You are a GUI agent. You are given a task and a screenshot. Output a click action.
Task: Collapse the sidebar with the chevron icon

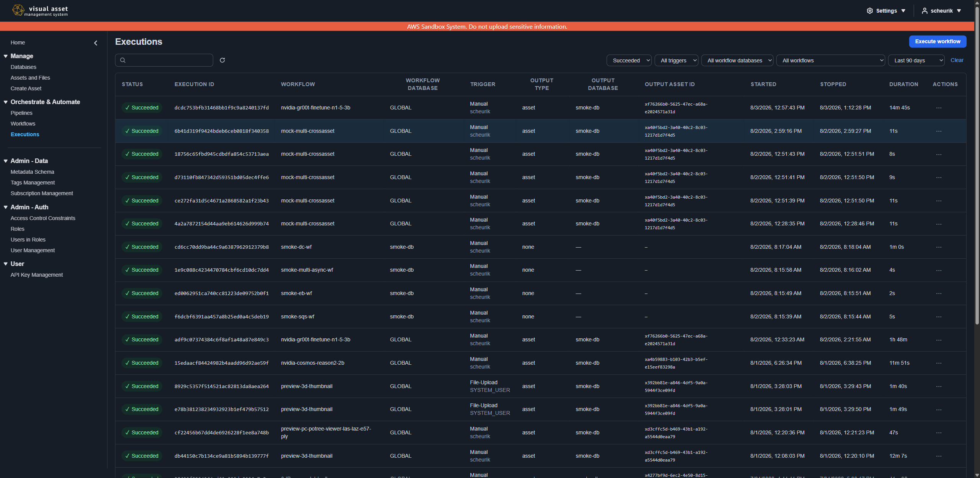pos(96,43)
